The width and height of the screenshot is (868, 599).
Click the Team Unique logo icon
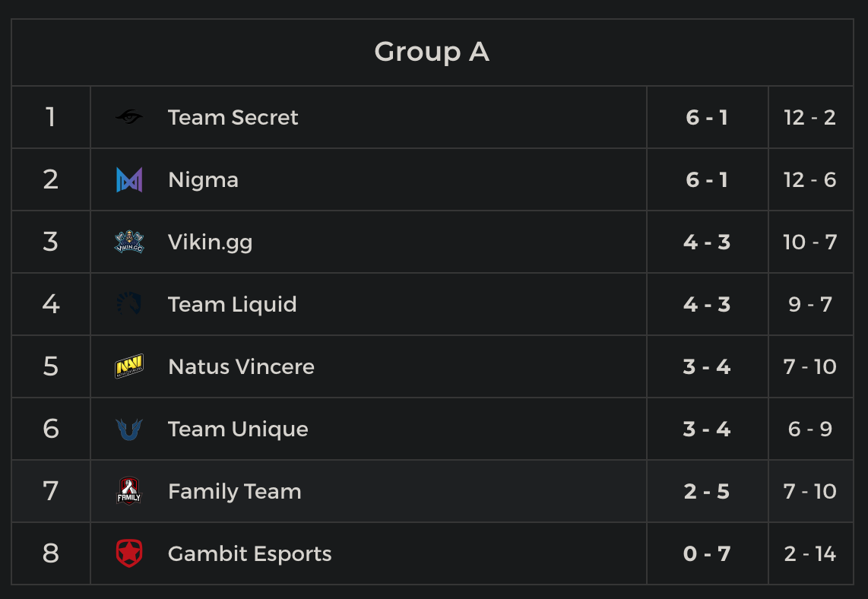[x=129, y=429]
